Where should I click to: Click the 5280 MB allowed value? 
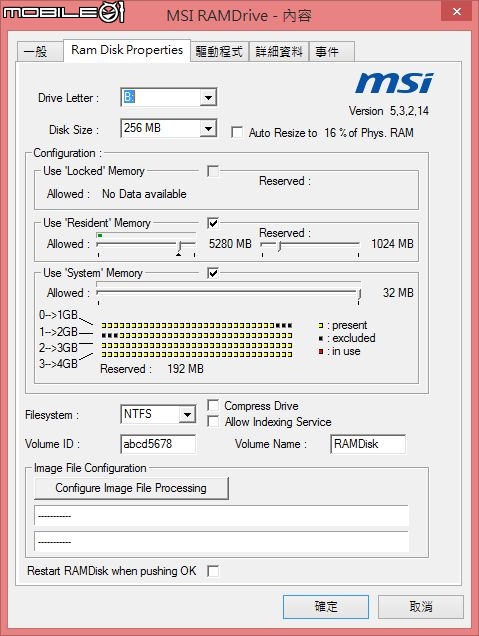click(230, 244)
